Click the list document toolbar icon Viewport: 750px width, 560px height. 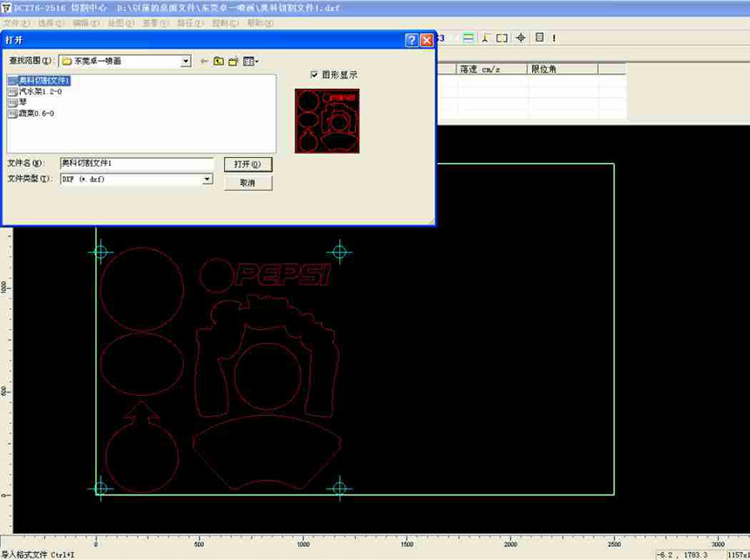coord(540,38)
